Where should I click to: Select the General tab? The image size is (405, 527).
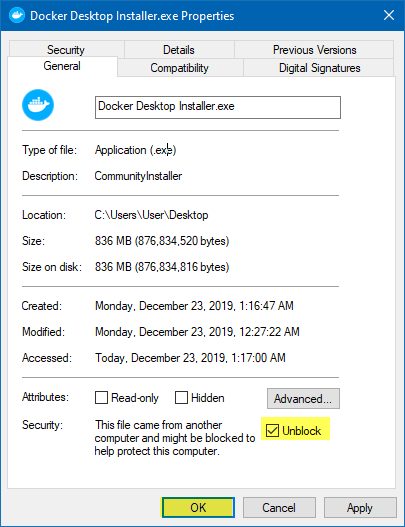[62, 66]
